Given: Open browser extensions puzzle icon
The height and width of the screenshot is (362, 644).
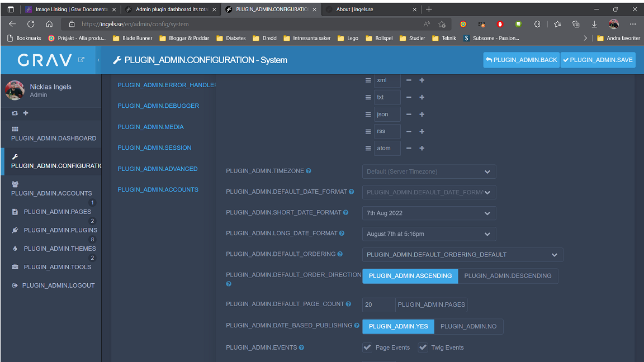Looking at the screenshot, I should (x=537, y=24).
